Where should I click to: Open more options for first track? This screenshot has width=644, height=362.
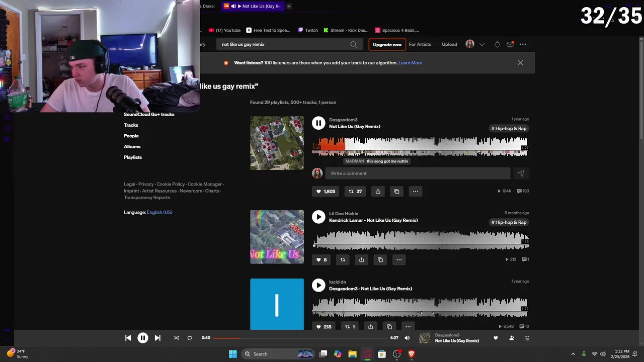[415, 191]
